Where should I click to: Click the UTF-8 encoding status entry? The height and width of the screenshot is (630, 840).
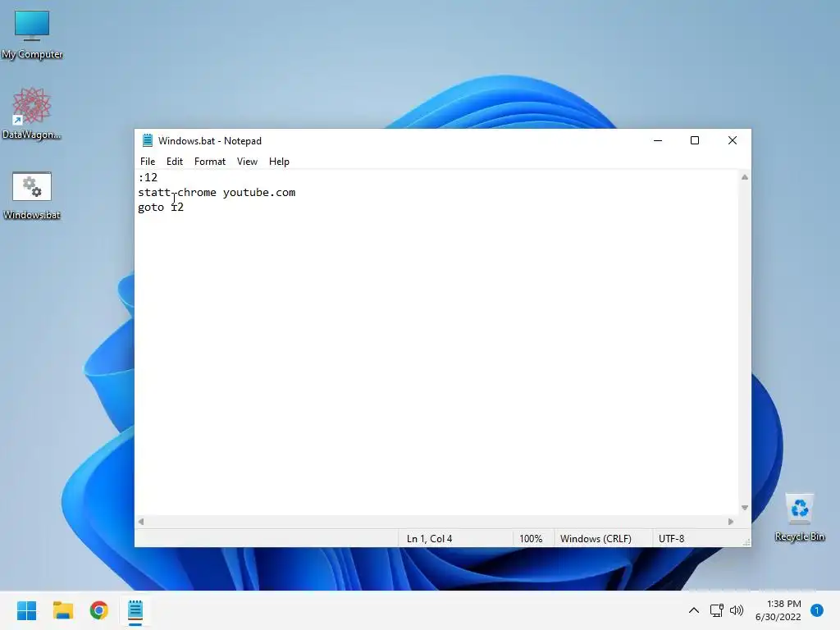(x=671, y=538)
